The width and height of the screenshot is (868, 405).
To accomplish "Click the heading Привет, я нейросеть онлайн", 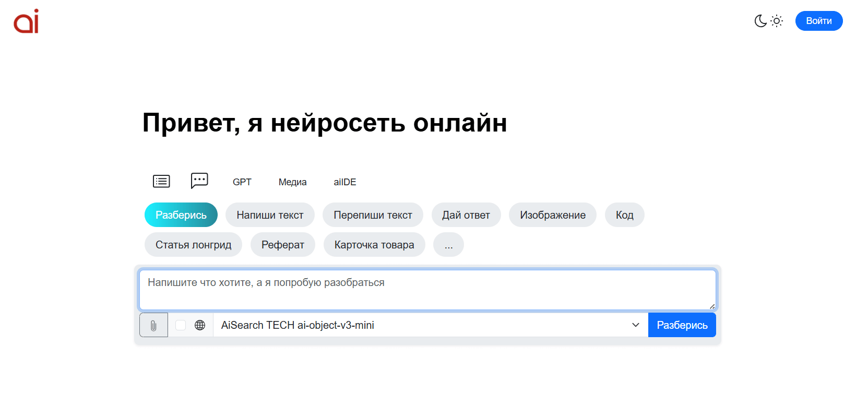I will 325,123.
